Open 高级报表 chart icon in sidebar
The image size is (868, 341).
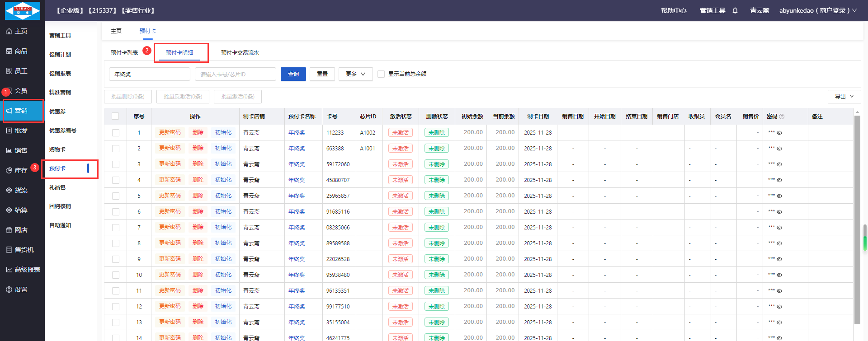coord(9,270)
